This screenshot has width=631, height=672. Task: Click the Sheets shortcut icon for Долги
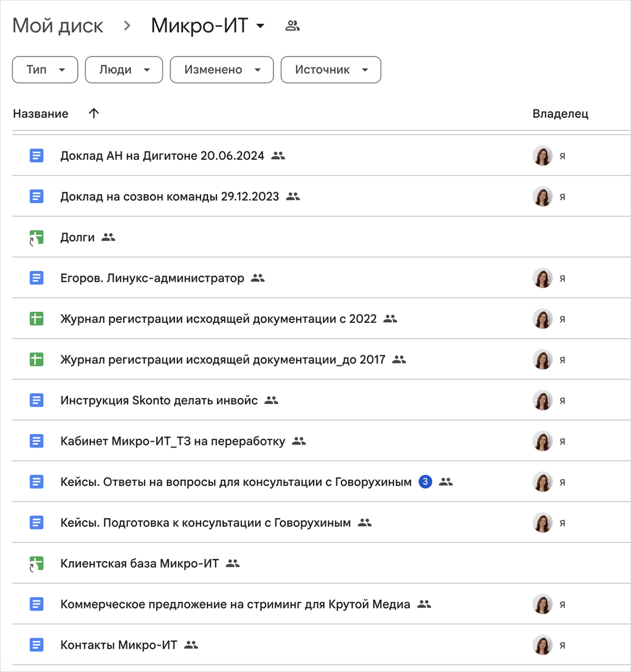click(x=36, y=238)
